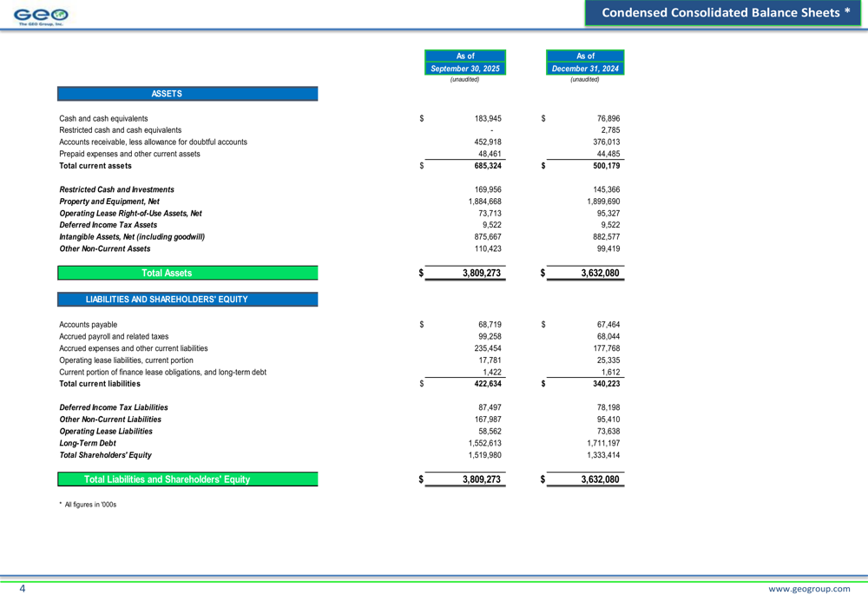
Task: Click the green Total Assets bar
Action: coord(187,273)
